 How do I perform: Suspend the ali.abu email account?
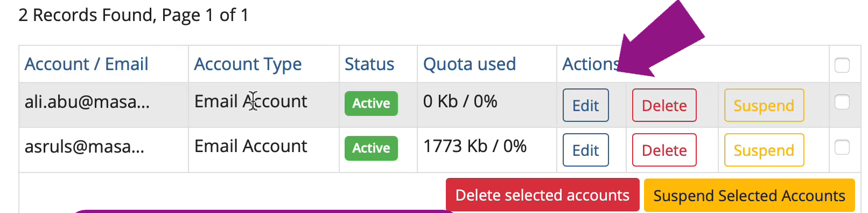[x=764, y=105]
